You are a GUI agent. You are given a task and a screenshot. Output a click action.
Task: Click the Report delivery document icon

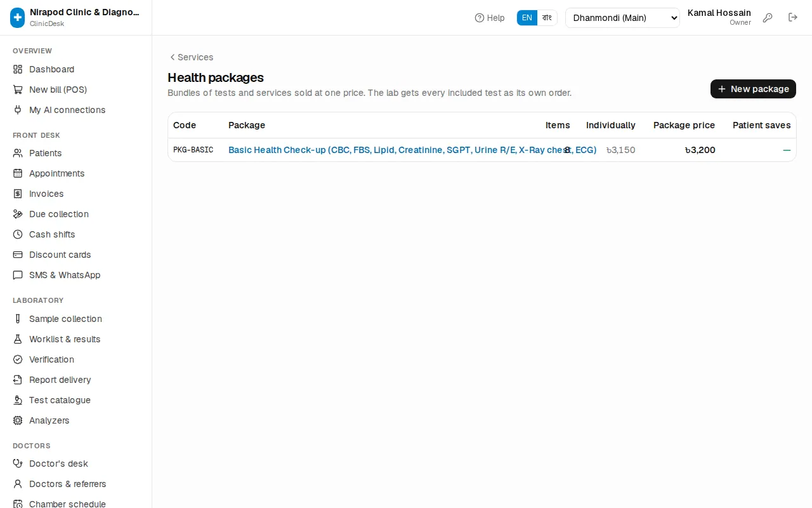click(18, 380)
